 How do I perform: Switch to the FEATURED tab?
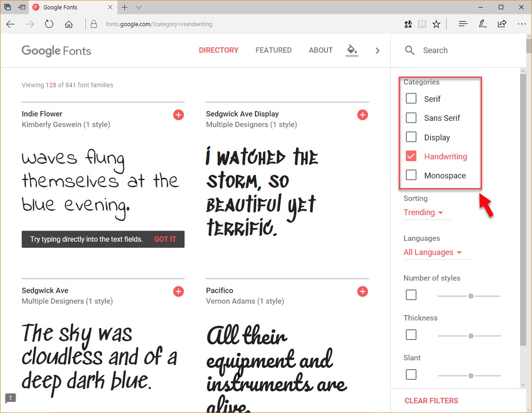pyautogui.click(x=274, y=50)
